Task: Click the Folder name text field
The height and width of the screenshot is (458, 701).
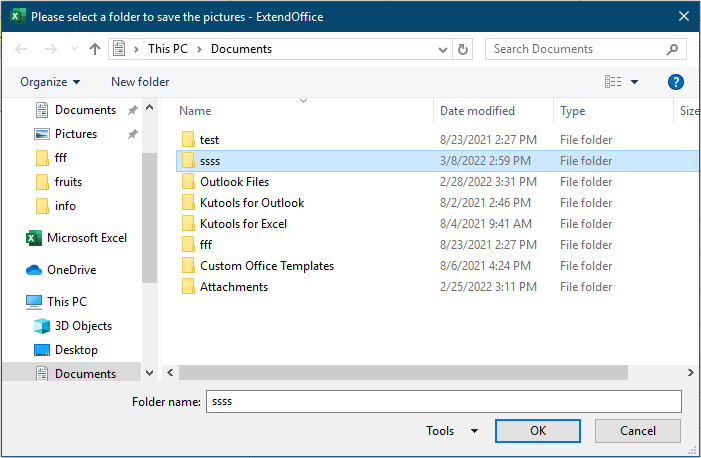Action: coord(443,401)
